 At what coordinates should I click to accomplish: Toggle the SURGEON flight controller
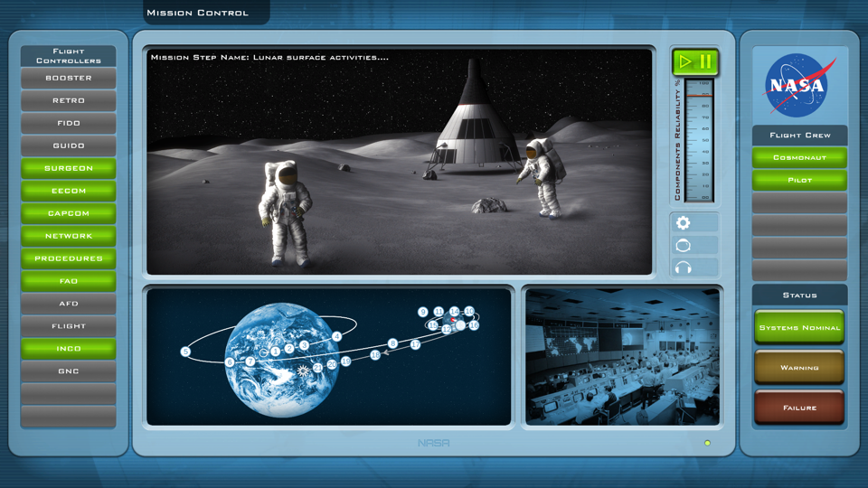[x=69, y=168]
